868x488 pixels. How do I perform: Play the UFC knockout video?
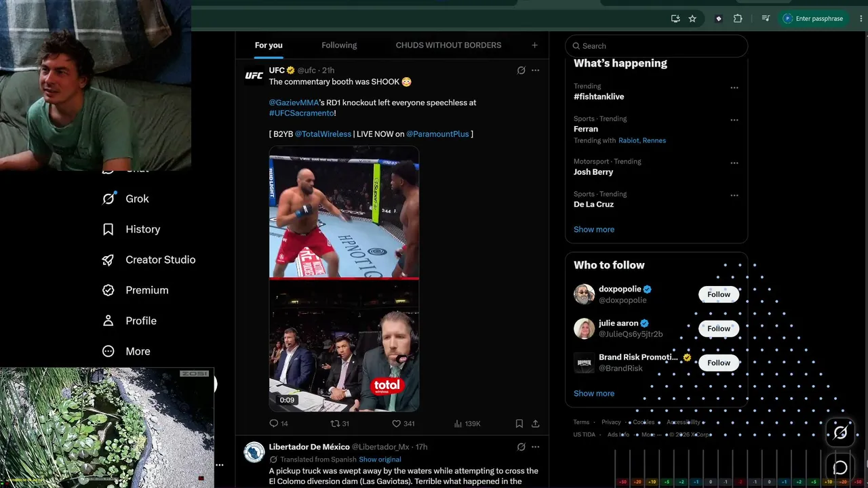click(344, 279)
